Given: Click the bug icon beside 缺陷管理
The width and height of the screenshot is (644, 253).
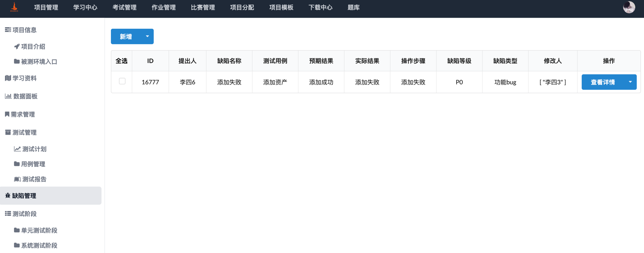Looking at the screenshot, I should point(8,196).
